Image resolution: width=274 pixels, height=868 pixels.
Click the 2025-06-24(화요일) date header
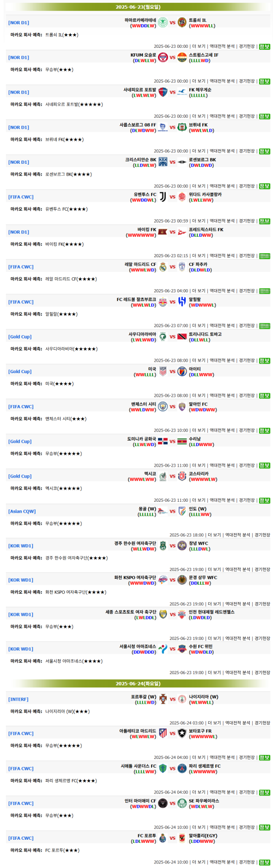point(138,684)
